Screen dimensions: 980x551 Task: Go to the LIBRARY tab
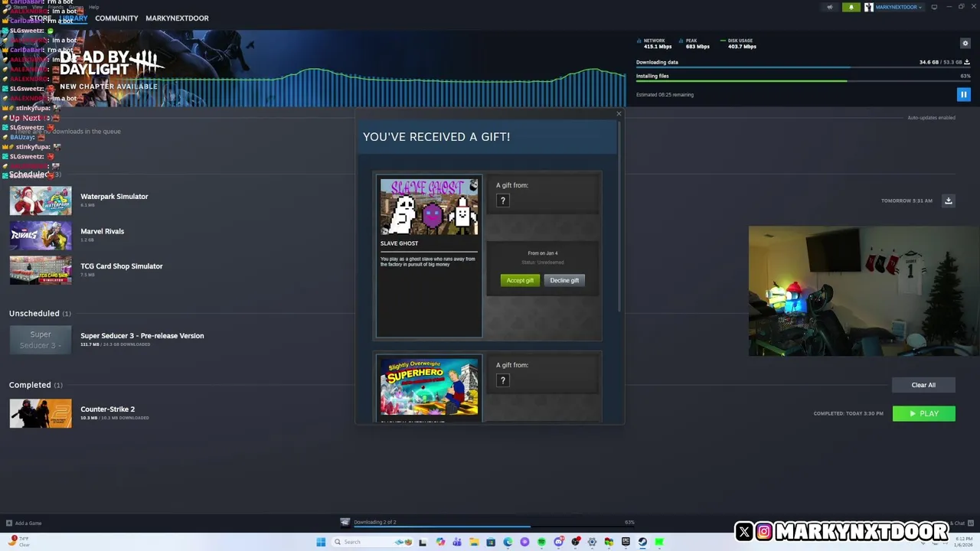[73, 18]
